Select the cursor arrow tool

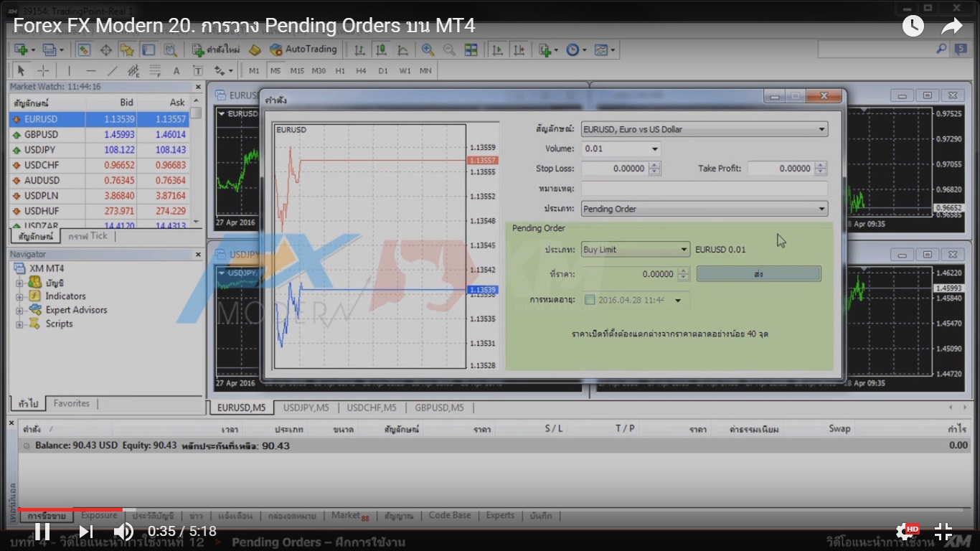pos(21,70)
